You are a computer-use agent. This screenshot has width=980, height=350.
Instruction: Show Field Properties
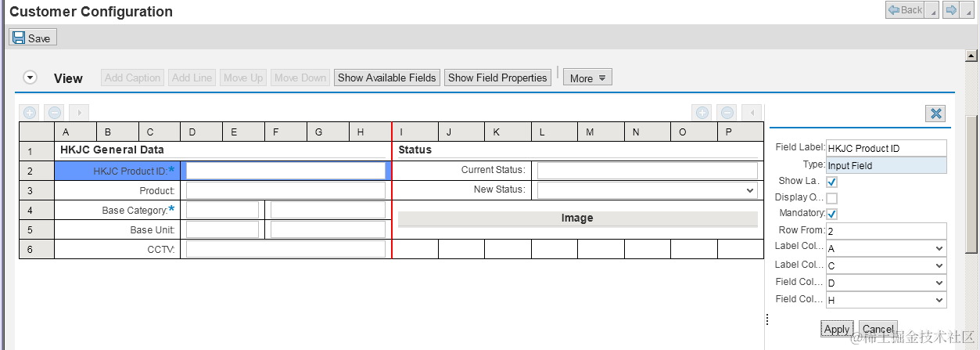pos(497,78)
